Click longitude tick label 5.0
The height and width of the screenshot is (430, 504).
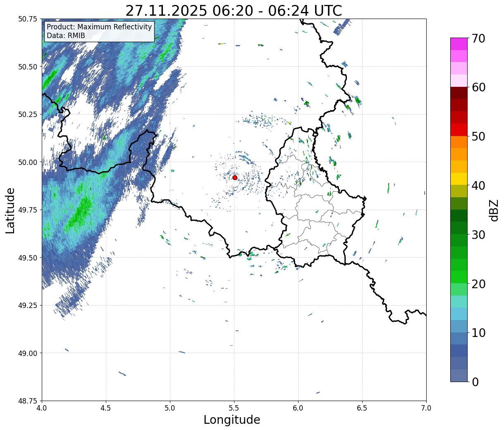click(170, 408)
